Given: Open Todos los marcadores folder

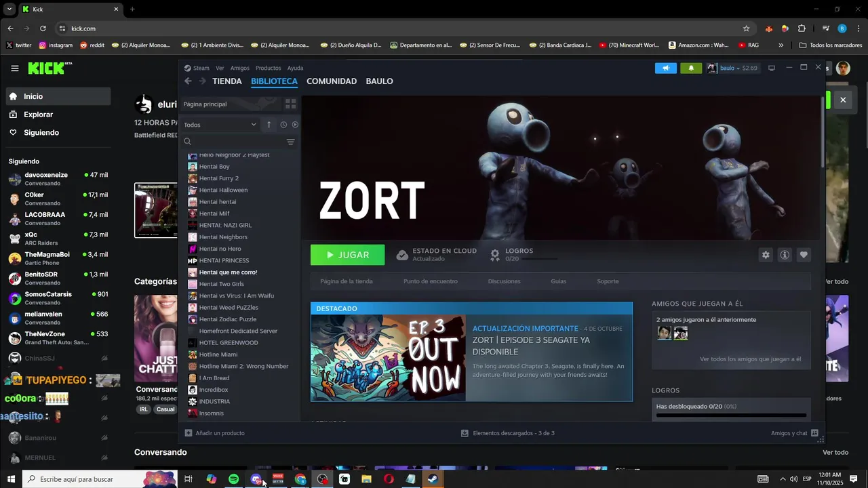Looking at the screenshot, I should pyautogui.click(x=831, y=45).
